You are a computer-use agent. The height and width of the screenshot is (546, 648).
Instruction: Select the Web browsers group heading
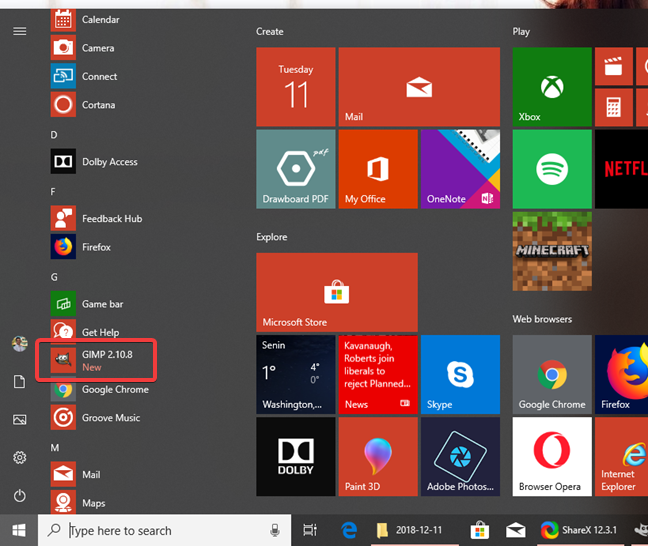point(542,319)
